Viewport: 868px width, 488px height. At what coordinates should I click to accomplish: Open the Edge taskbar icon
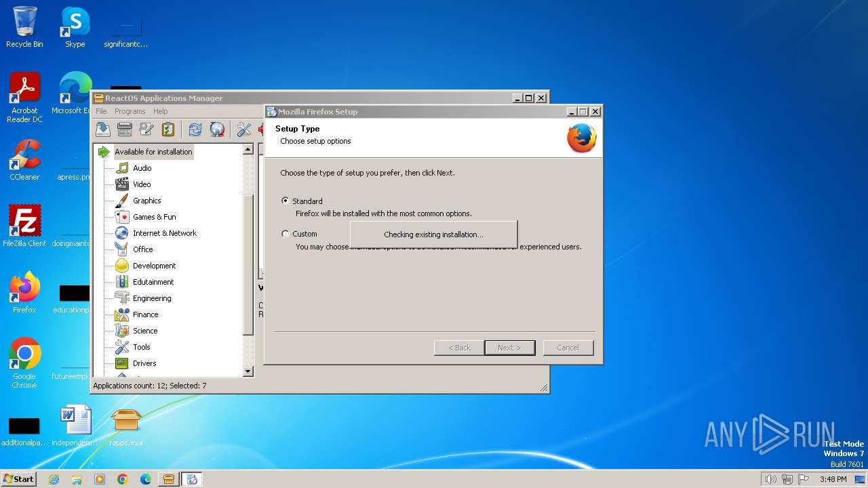coord(146,479)
